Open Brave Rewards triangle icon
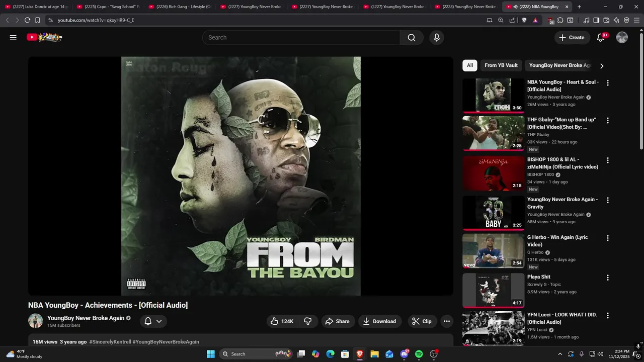 (535, 20)
